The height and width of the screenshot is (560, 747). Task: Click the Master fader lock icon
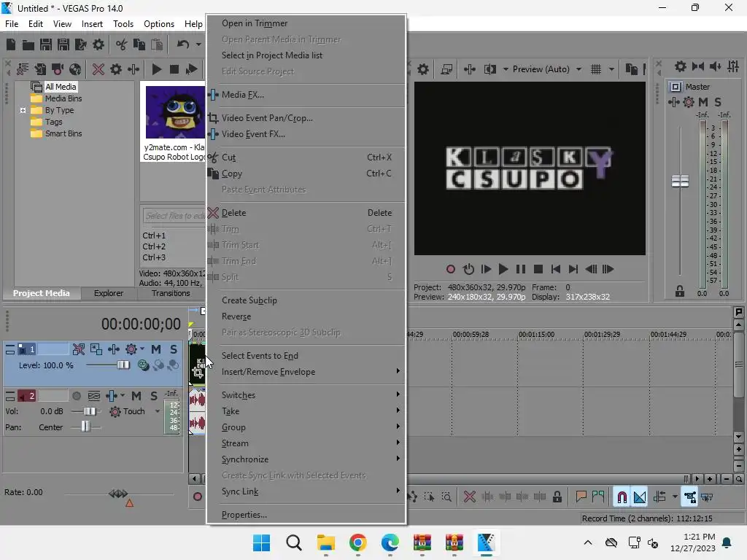click(x=680, y=292)
